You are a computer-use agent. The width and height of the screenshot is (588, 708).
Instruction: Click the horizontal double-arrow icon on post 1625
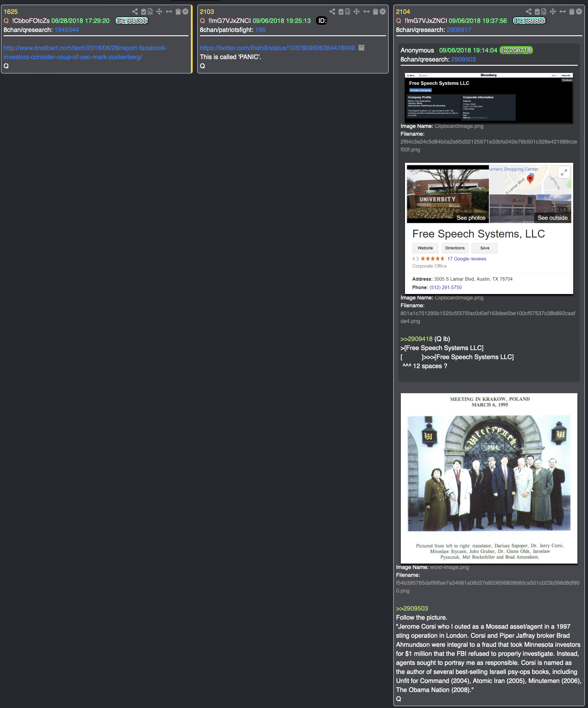[169, 11]
